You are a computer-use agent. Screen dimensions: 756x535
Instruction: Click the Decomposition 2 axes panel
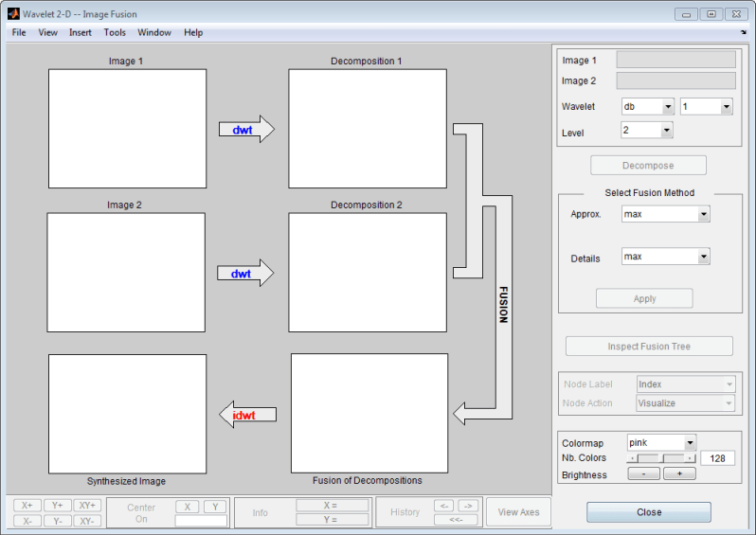click(368, 273)
